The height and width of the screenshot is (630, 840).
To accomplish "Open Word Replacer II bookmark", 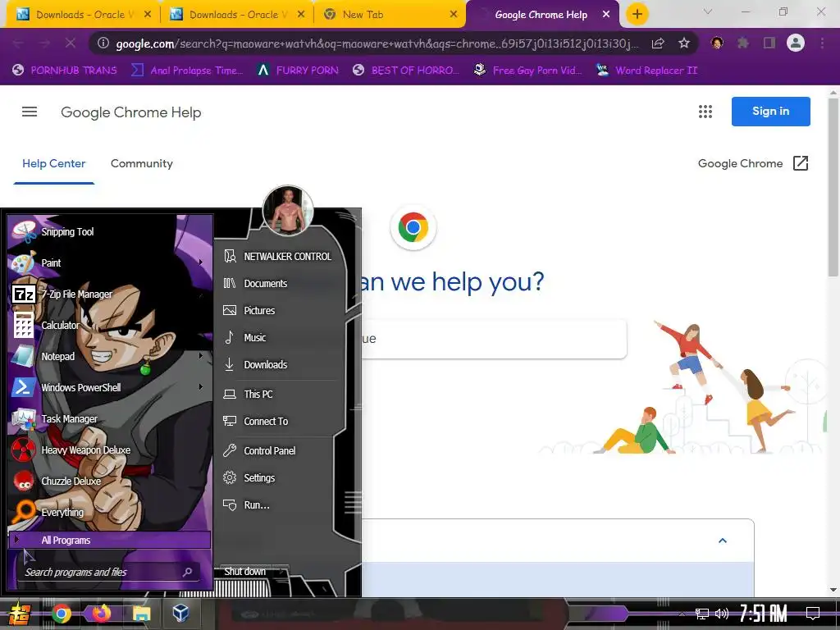I will [646, 71].
